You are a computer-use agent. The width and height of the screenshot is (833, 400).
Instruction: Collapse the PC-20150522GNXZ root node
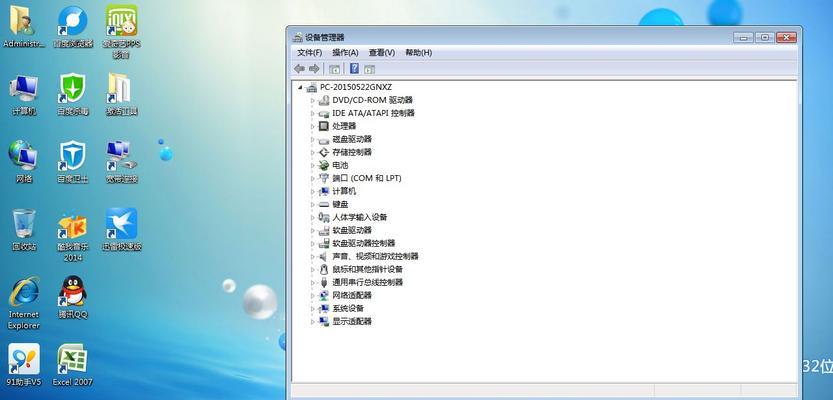(x=300, y=87)
